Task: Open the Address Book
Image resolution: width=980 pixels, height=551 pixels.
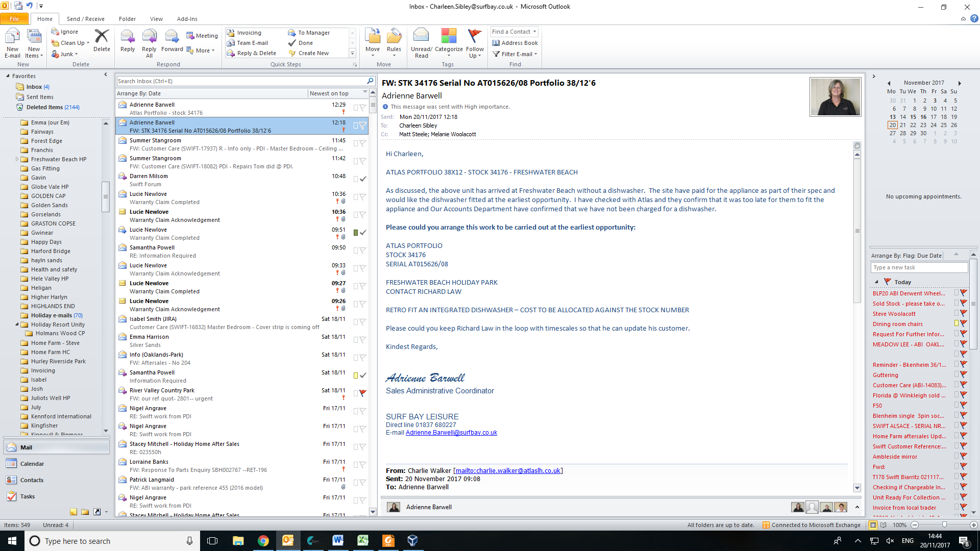Action: [x=515, y=43]
